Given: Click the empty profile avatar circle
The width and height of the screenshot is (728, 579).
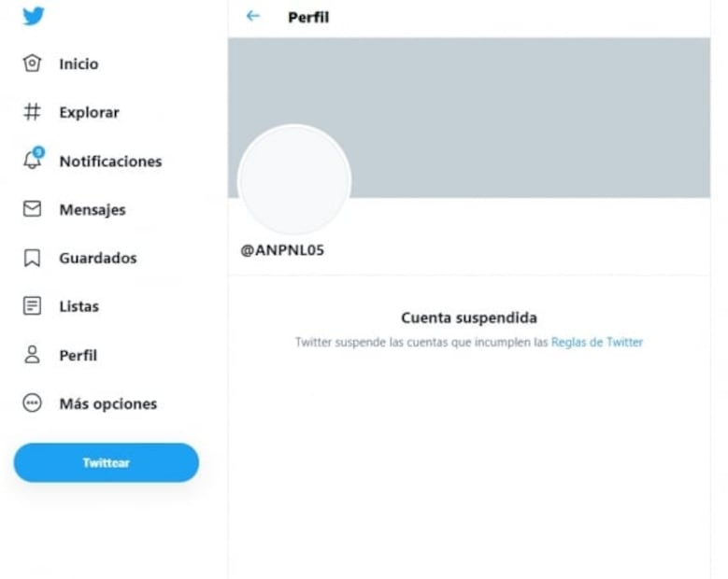Looking at the screenshot, I should click(x=293, y=179).
